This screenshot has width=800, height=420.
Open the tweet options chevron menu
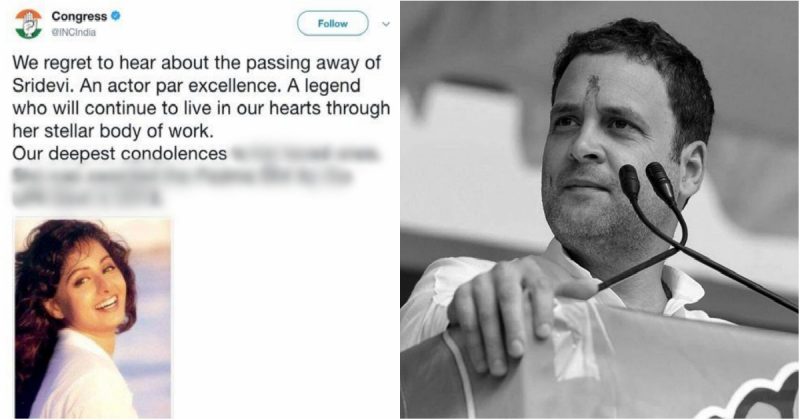pyautogui.click(x=386, y=22)
